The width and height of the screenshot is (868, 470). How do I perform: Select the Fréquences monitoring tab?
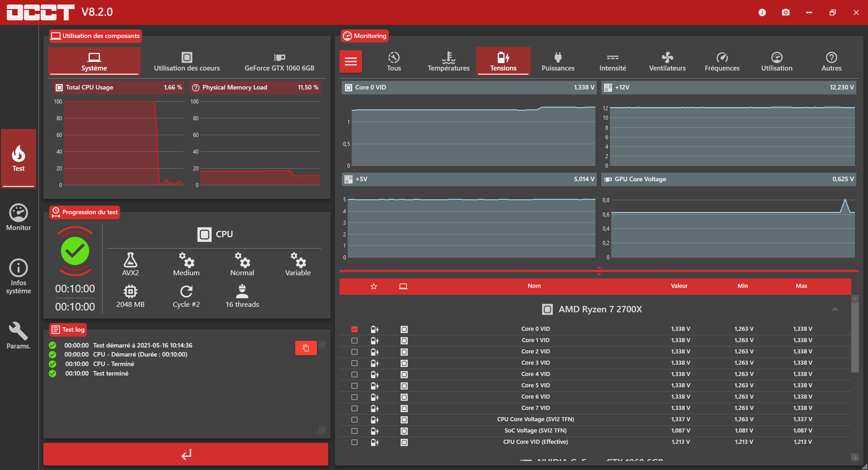tap(722, 61)
